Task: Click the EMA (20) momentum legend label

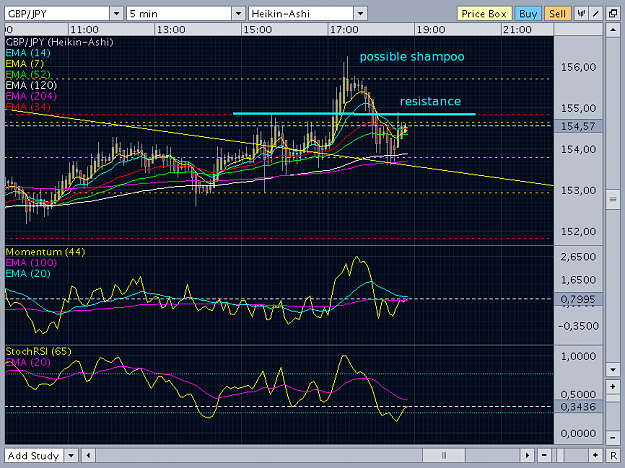Action: tap(28, 273)
